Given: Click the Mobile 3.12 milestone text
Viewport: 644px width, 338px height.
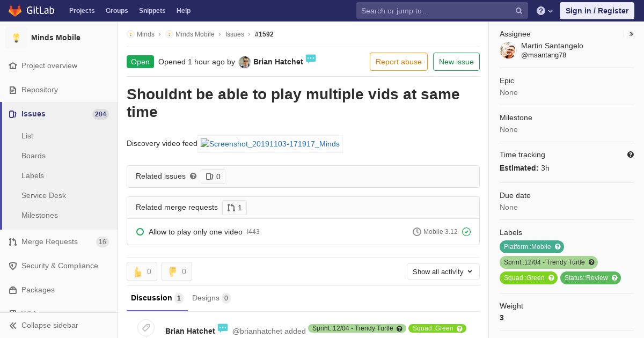Looking at the screenshot, I should [440, 232].
